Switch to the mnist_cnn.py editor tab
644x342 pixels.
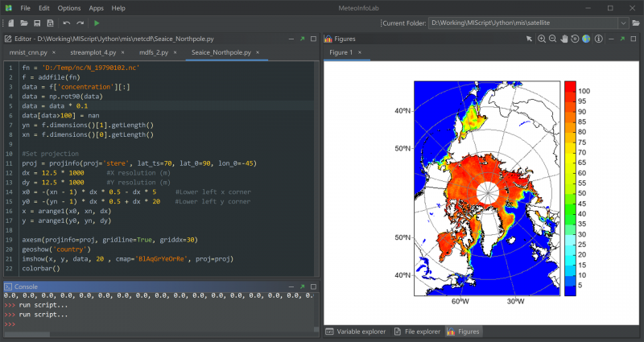pyautogui.click(x=27, y=53)
